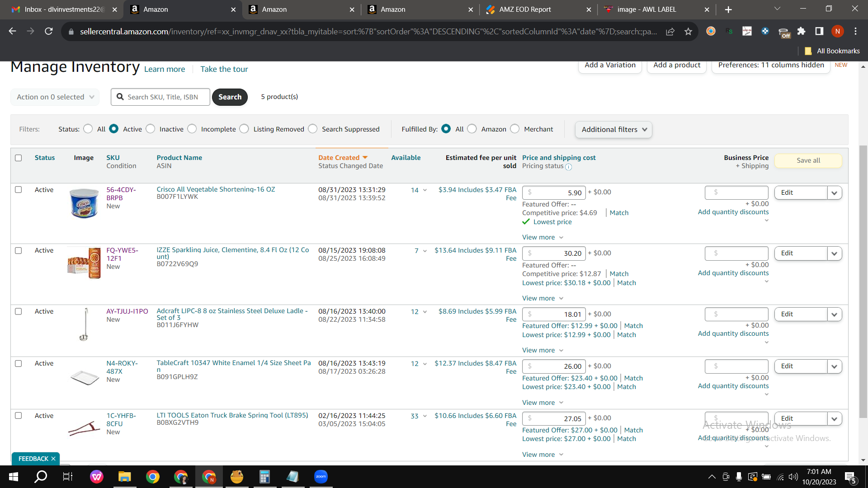Click Add a product button
The width and height of the screenshot is (868, 488).
pyautogui.click(x=677, y=66)
